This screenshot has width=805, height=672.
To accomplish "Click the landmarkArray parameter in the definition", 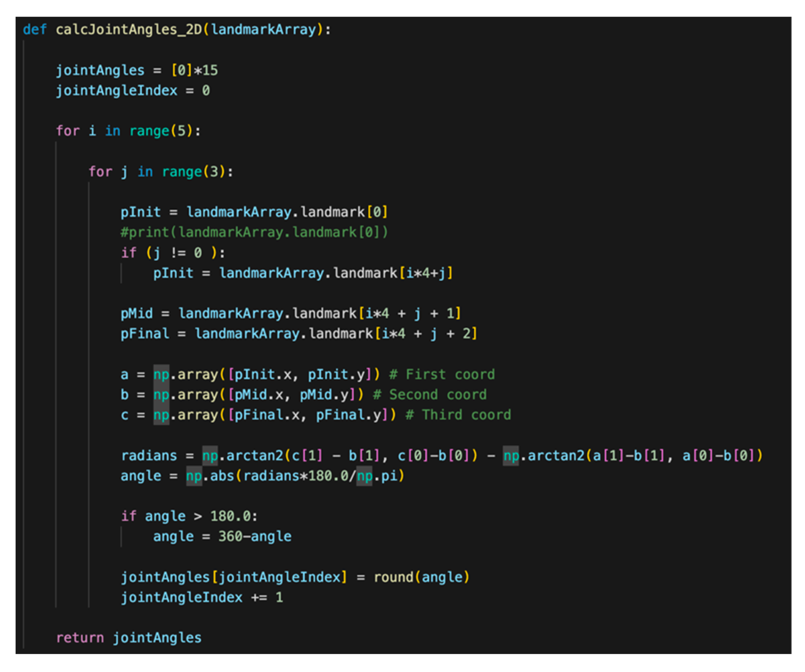I will point(264,29).
